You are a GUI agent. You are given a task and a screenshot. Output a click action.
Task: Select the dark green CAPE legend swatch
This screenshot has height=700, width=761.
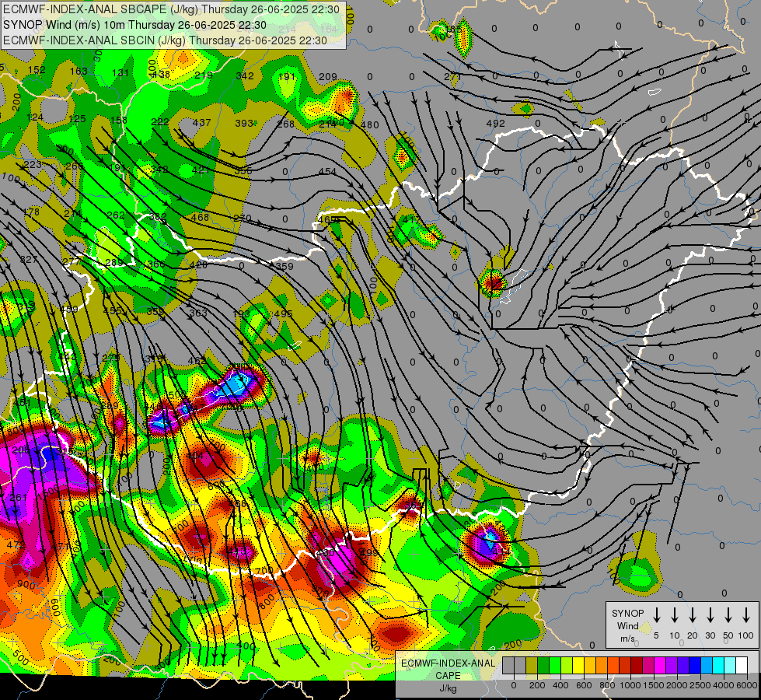click(x=543, y=666)
